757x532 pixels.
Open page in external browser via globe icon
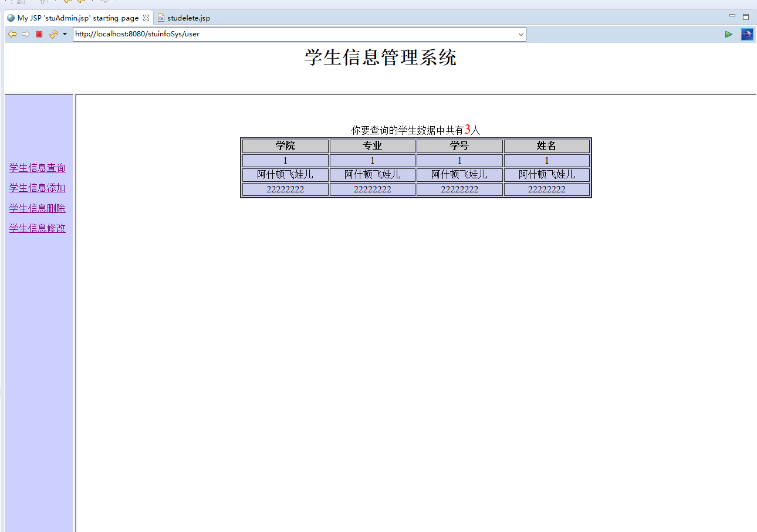tap(746, 34)
